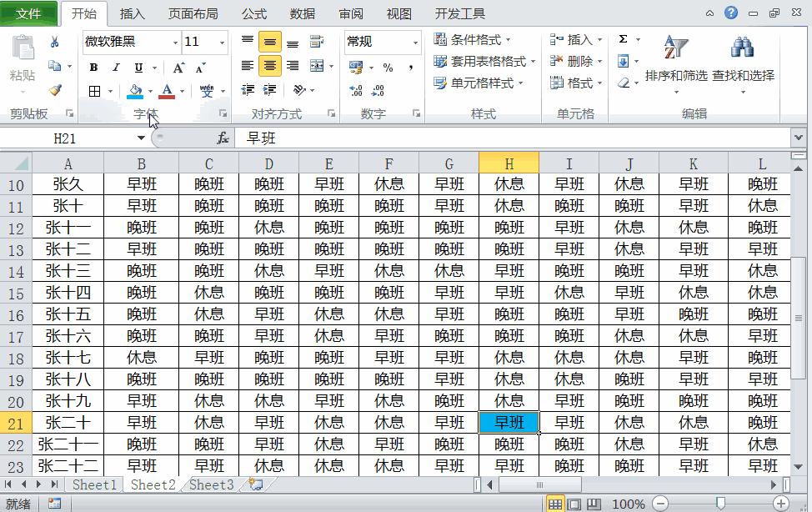The width and height of the screenshot is (812, 512).
Task: Click the 套用表格格式 button
Action: pyautogui.click(x=484, y=61)
